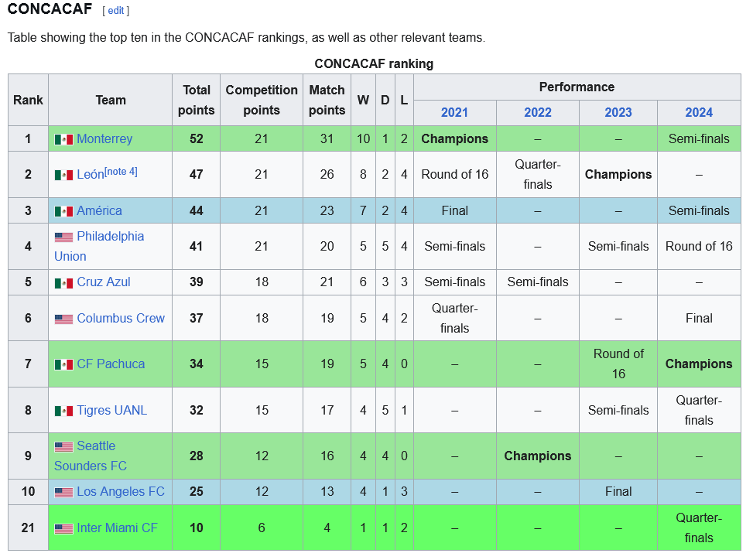Screen dimensions: 753x560
Task: Click León's 2021 Round of 16 cell
Action: coord(455,174)
